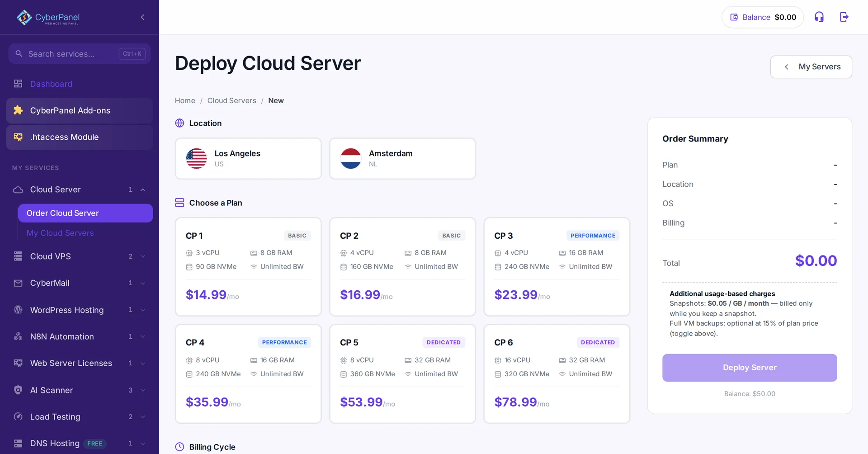This screenshot has height=454, width=868.
Task: Choose the CP 6 plan card
Action: 557,374
